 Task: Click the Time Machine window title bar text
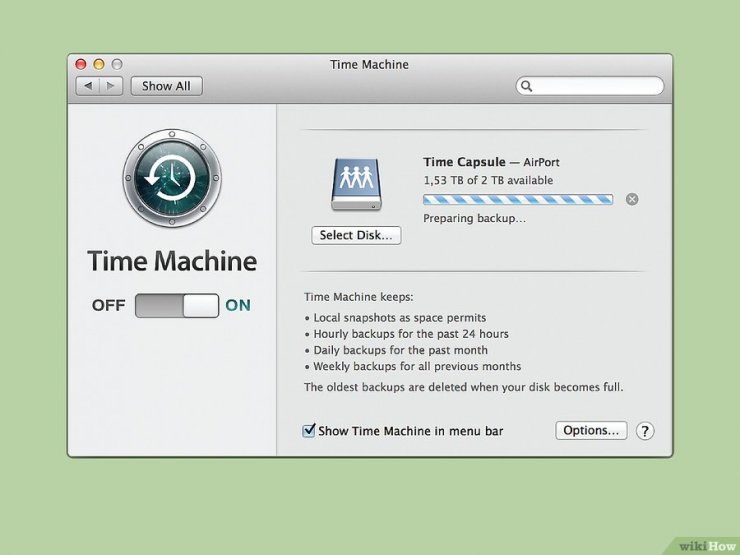pos(370,64)
